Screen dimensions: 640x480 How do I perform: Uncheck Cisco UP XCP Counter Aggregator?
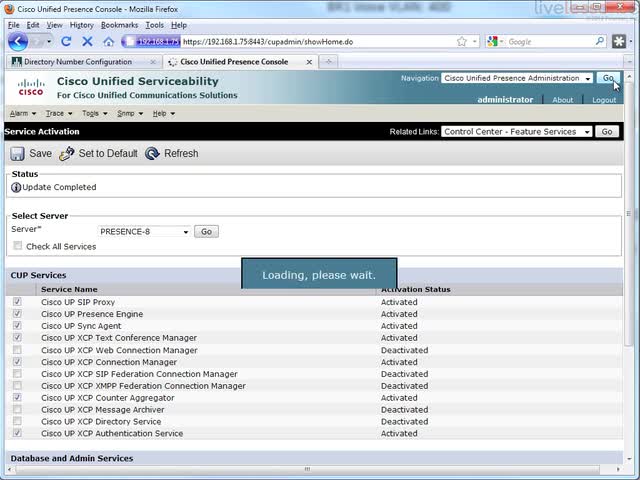(x=17, y=397)
